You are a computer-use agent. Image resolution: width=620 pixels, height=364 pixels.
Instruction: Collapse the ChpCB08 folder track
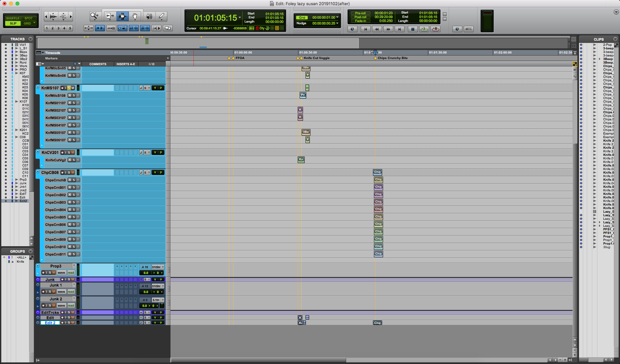click(38, 172)
